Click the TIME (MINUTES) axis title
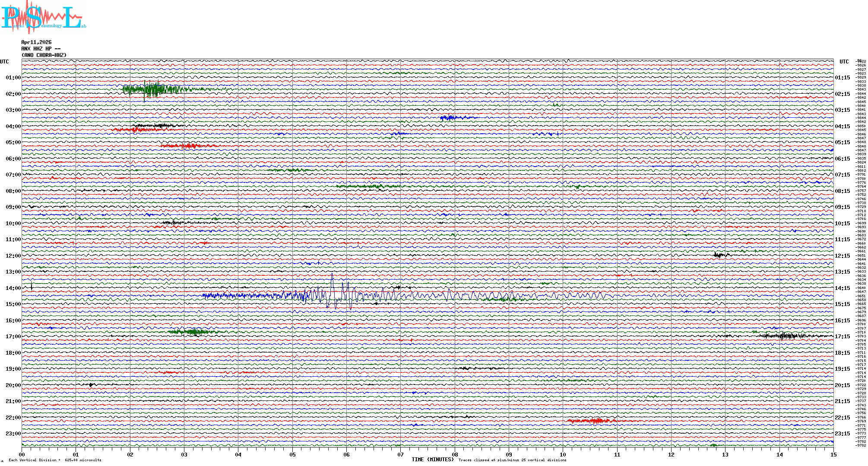The width and height of the screenshot is (868, 466). click(x=432, y=460)
